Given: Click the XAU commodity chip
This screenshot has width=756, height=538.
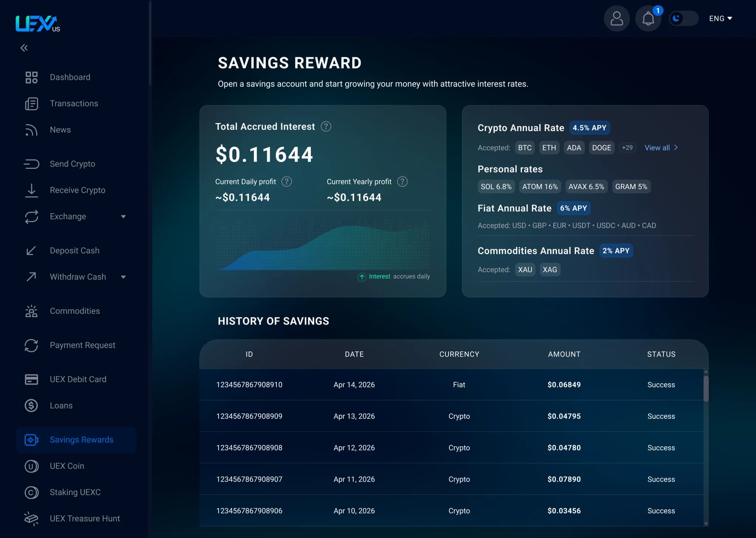Looking at the screenshot, I should (x=525, y=270).
